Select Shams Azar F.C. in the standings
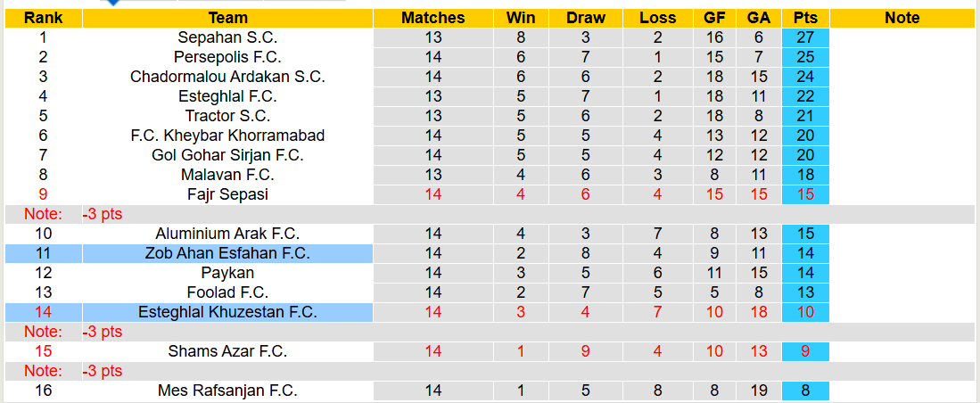The width and height of the screenshot is (980, 403). point(227,351)
